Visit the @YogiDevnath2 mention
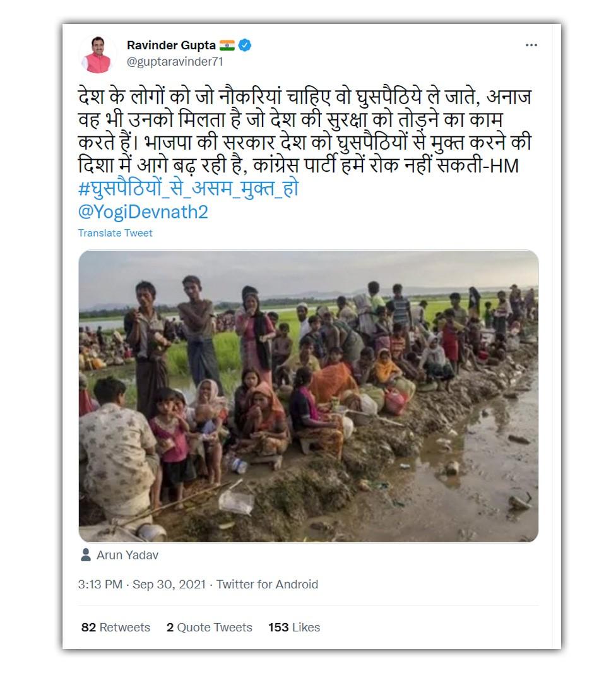 [x=143, y=211]
